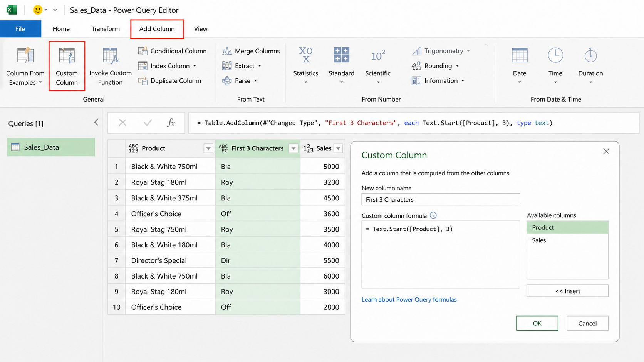The height and width of the screenshot is (362, 644).
Task: Open the Trigonometry dropdown
Action: [x=468, y=51]
